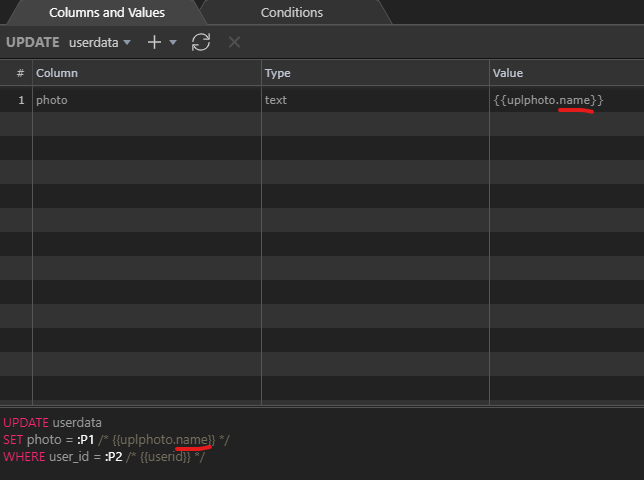Open the userdata table dropdown
Screen dimensions: 644x480
99,43
